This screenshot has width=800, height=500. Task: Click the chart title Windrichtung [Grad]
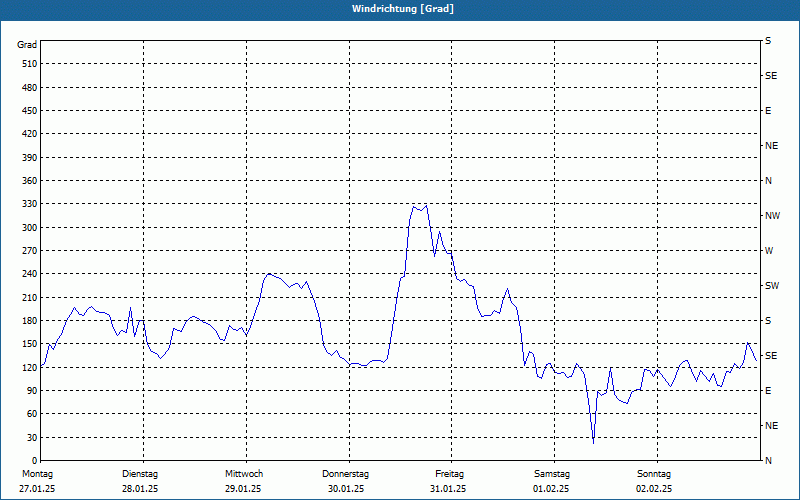pyautogui.click(x=403, y=9)
